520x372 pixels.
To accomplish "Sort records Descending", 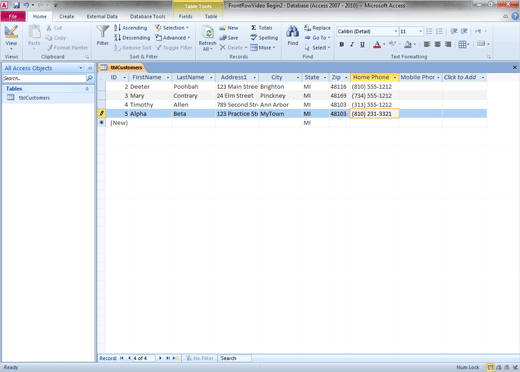I will point(132,38).
